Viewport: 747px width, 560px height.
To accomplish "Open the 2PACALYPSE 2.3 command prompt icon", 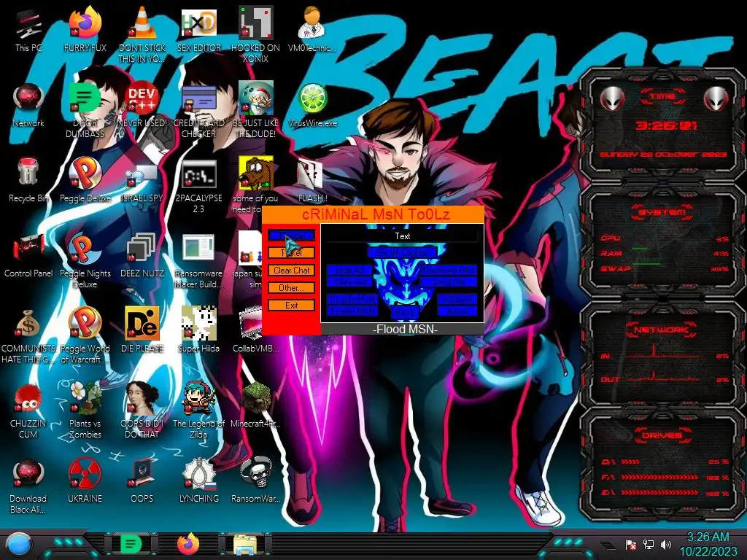I will [x=198, y=186].
